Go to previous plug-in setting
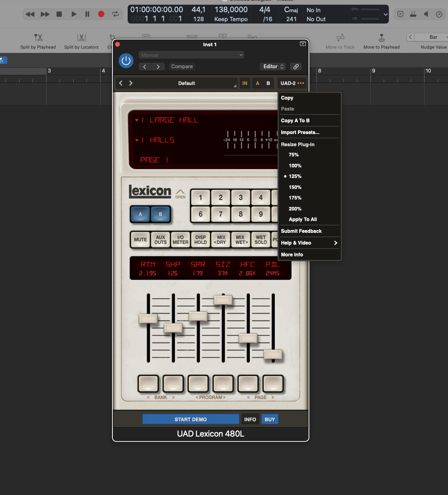Image resolution: width=448 pixels, height=495 pixels. click(x=145, y=67)
